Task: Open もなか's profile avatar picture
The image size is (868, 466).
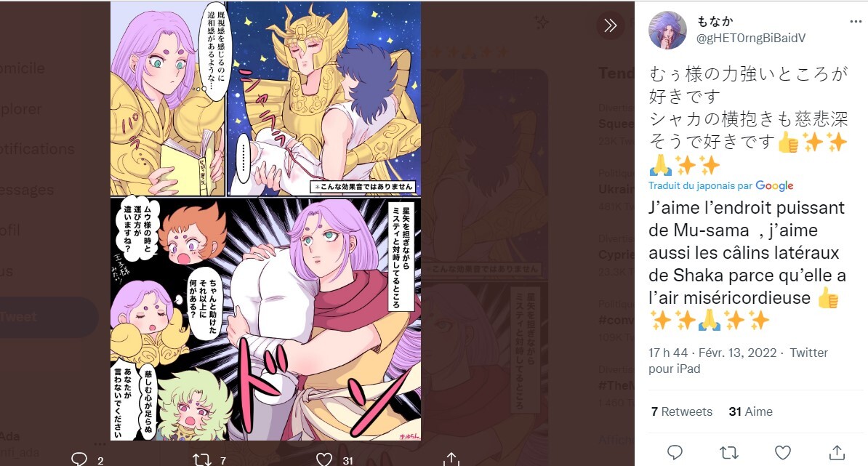Action: click(x=667, y=31)
